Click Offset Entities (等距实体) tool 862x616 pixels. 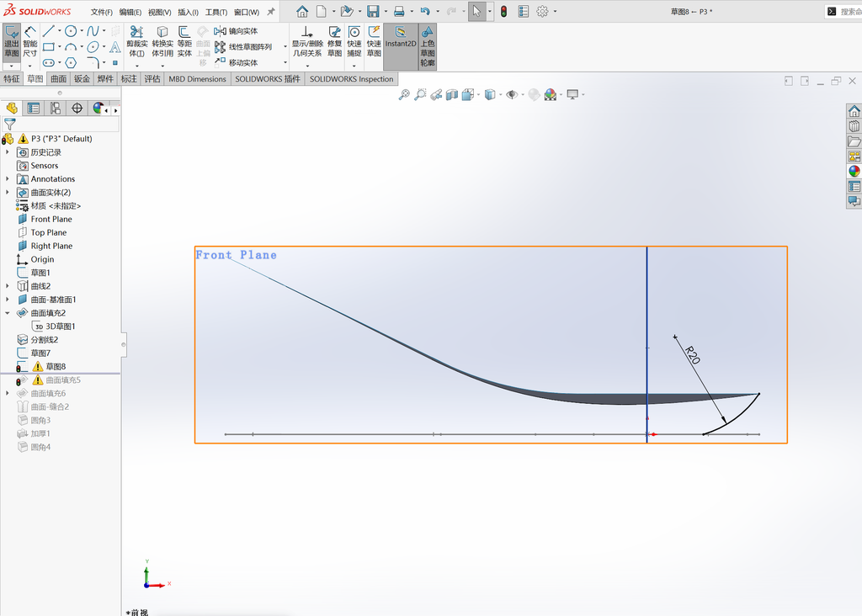[184, 42]
